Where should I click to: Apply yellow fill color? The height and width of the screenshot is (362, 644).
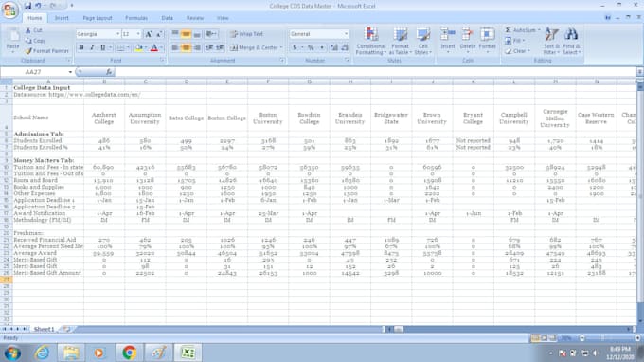point(138,48)
